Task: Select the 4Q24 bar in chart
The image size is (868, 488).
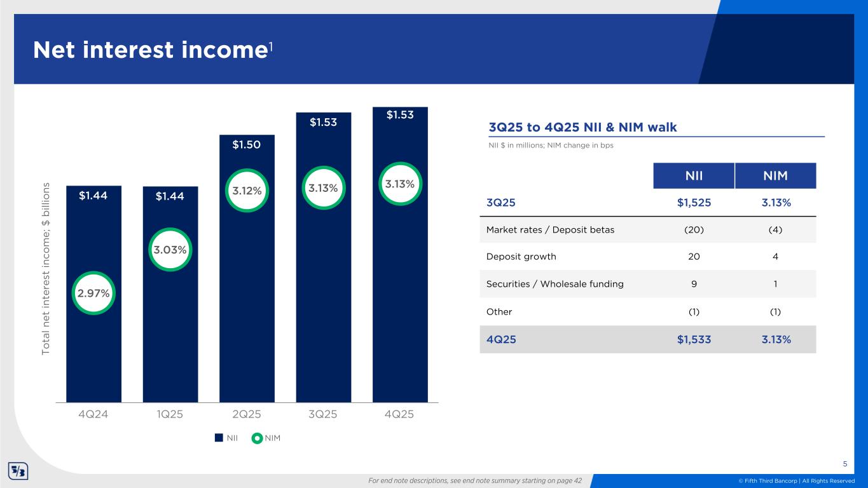Action: (x=94, y=356)
